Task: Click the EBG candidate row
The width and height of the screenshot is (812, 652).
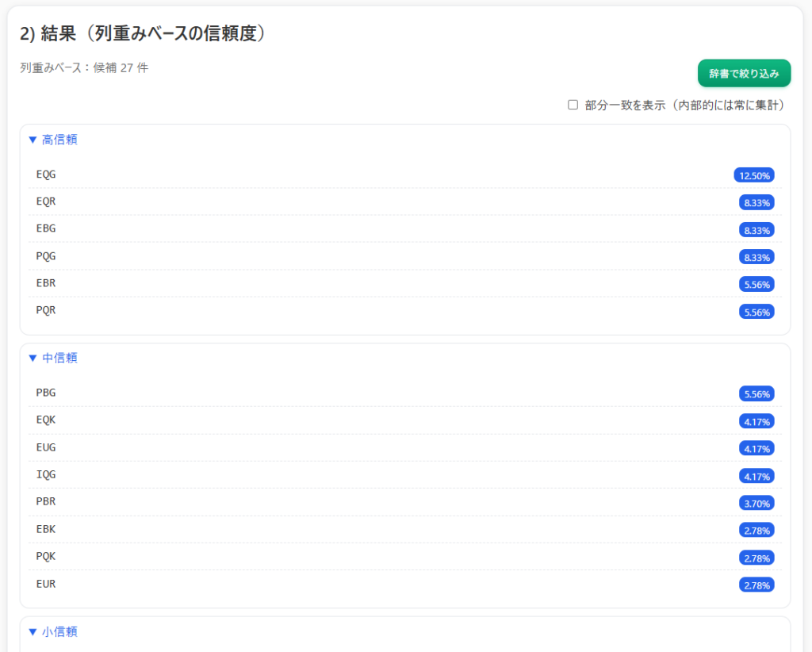Action: [46, 228]
